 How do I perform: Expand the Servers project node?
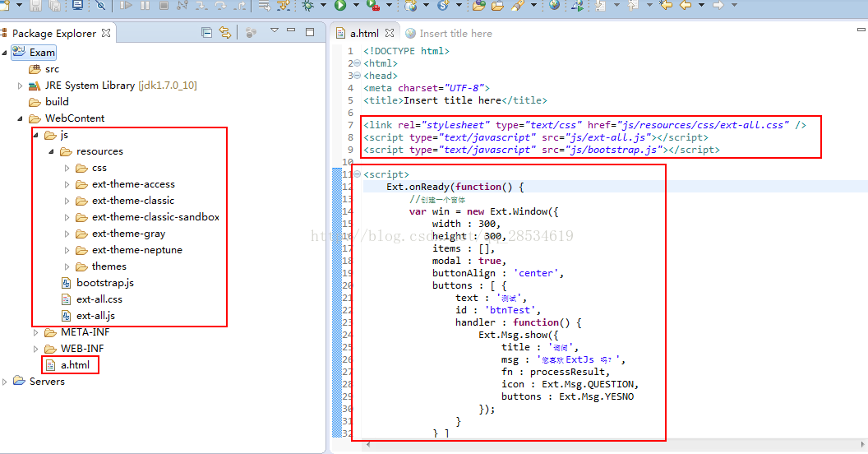click(4, 382)
